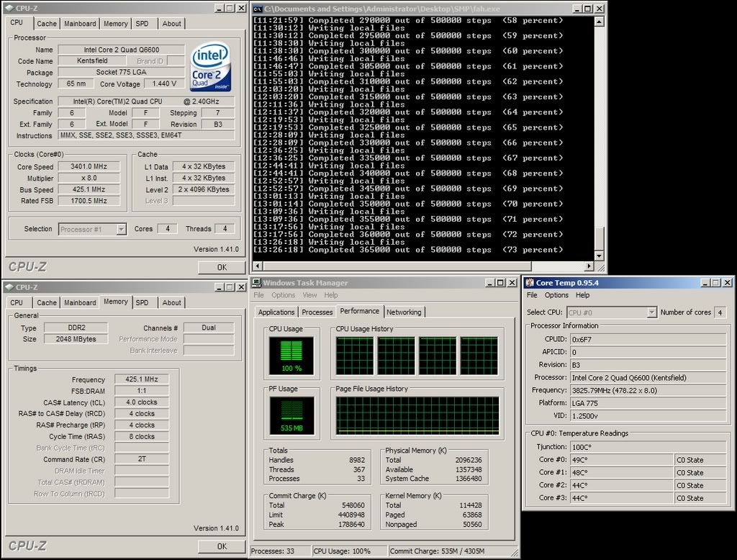Viewport: 737px width, 560px height.
Task: Open SPD tab in bottom CPU-Z
Action: [142, 303]
